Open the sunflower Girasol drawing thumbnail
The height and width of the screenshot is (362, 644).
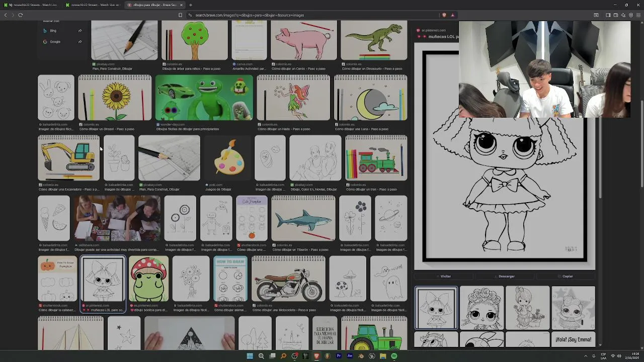(115, 98)
